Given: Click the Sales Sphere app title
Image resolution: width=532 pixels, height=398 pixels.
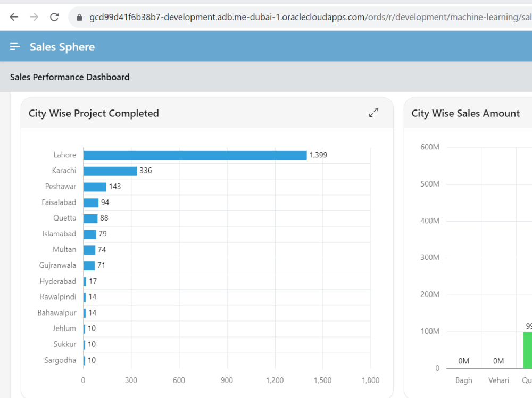Looking at the screenshot, I should [x=62, y=47].
